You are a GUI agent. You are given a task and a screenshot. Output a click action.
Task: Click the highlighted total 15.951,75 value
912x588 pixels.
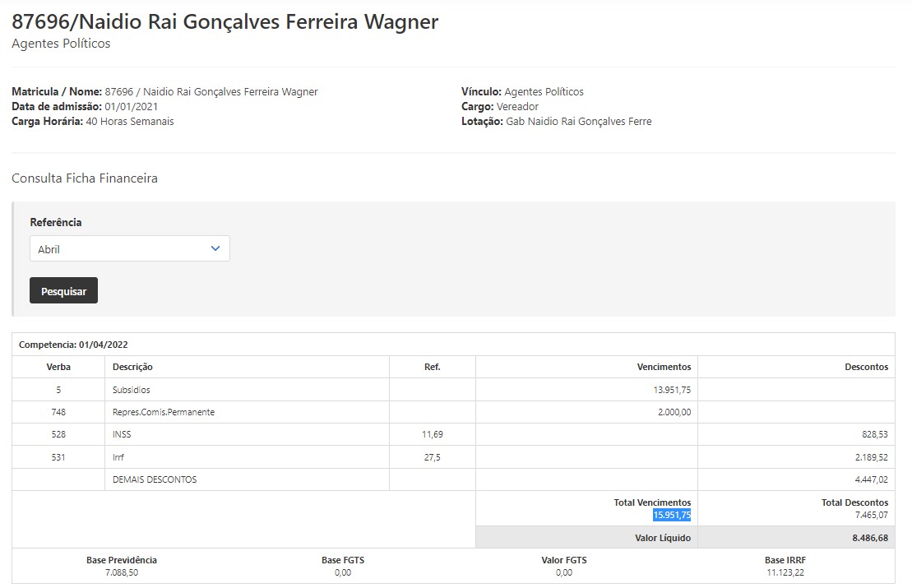point(672,516)
